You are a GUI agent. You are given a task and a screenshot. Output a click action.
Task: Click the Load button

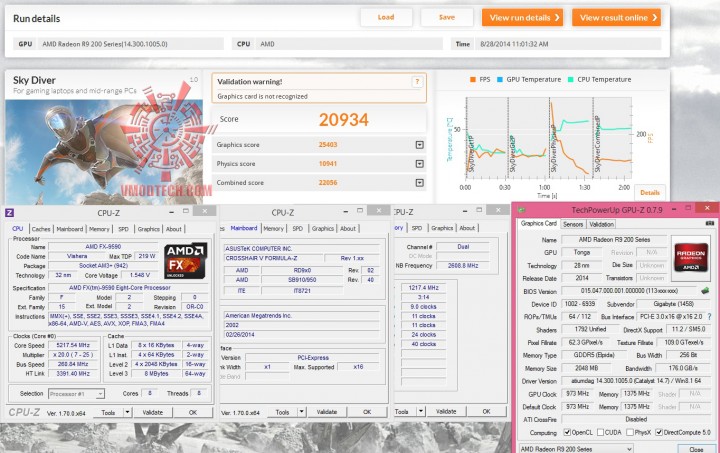386,17
